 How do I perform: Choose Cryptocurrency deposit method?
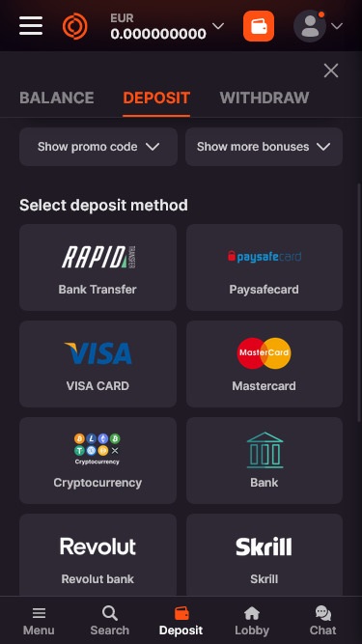(x=97, y=461)
